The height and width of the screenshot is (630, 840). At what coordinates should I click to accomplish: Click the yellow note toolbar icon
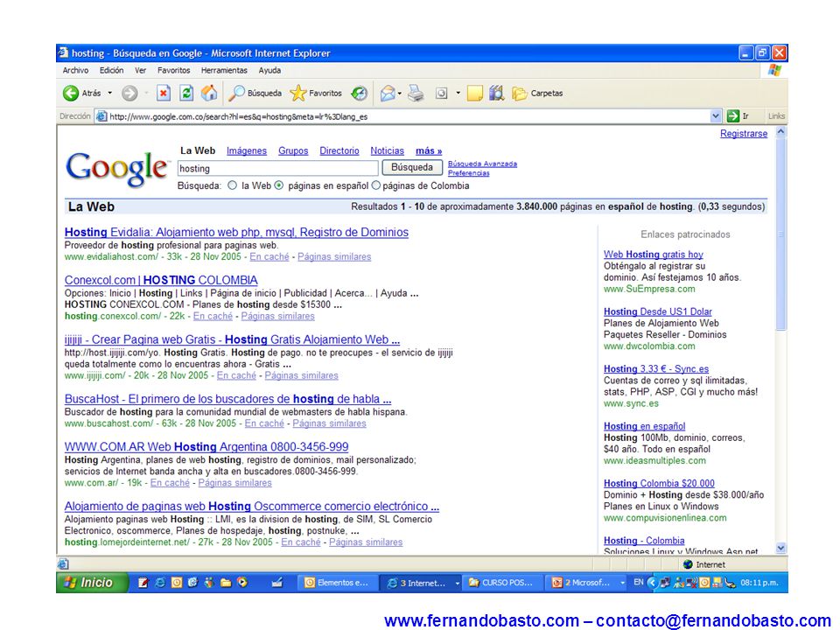474,94
